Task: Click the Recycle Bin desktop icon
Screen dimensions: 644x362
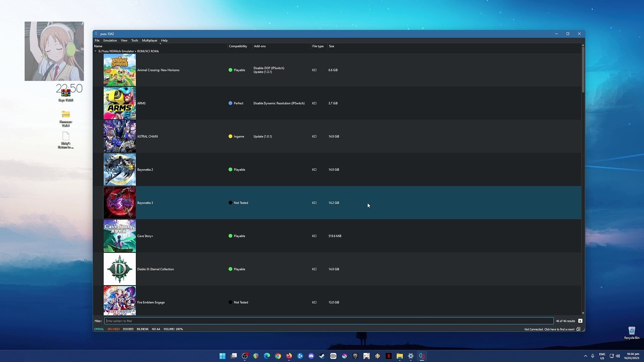Action: pyautogui.click(x=631, y=332)
